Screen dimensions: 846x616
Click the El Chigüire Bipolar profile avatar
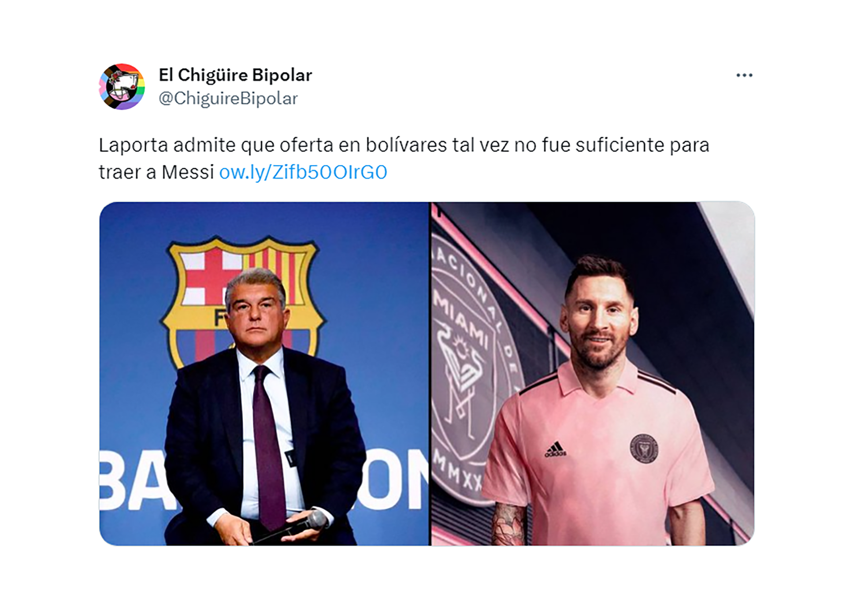[x=122, y=87]
